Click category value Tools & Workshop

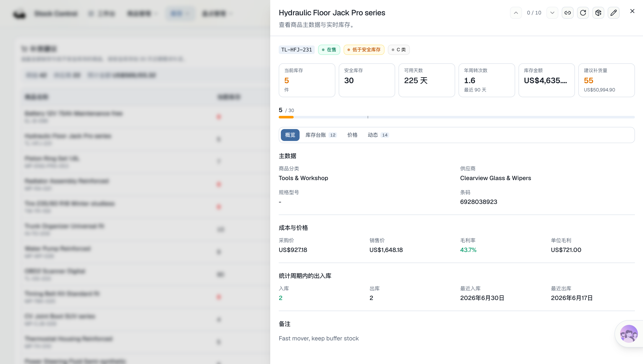[x=303, y=178]
